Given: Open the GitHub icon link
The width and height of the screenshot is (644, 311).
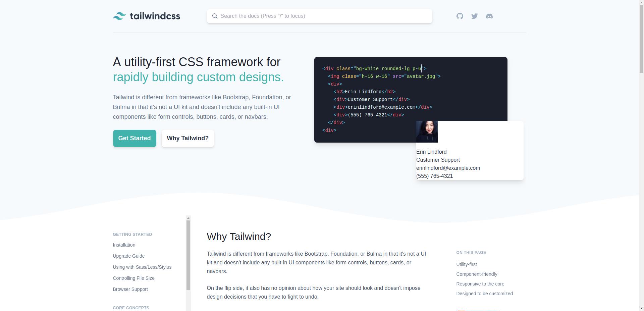Looking at the screenshot, I should click(x=460, y=16).
